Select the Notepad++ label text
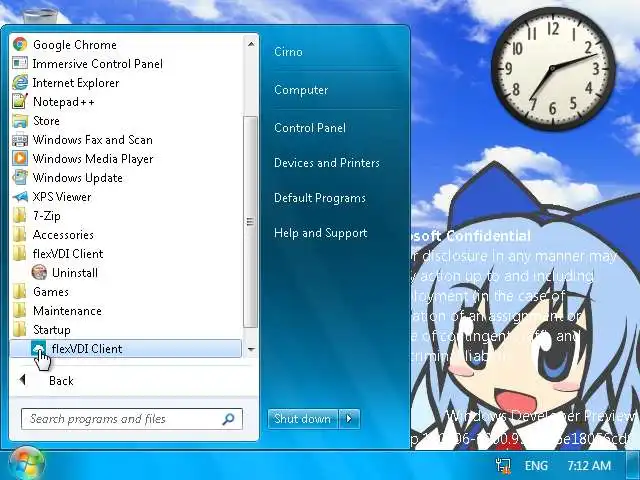Viewport: 640px width, 480px height. (64, 102)
